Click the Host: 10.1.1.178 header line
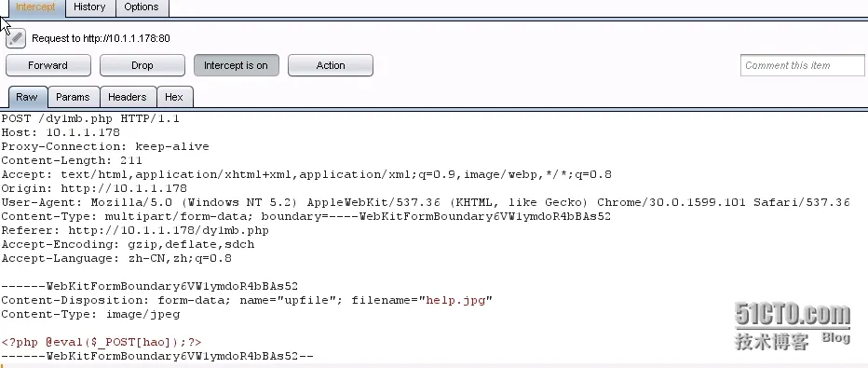This screenshot has width=868, height=368. tap(61, 133)
